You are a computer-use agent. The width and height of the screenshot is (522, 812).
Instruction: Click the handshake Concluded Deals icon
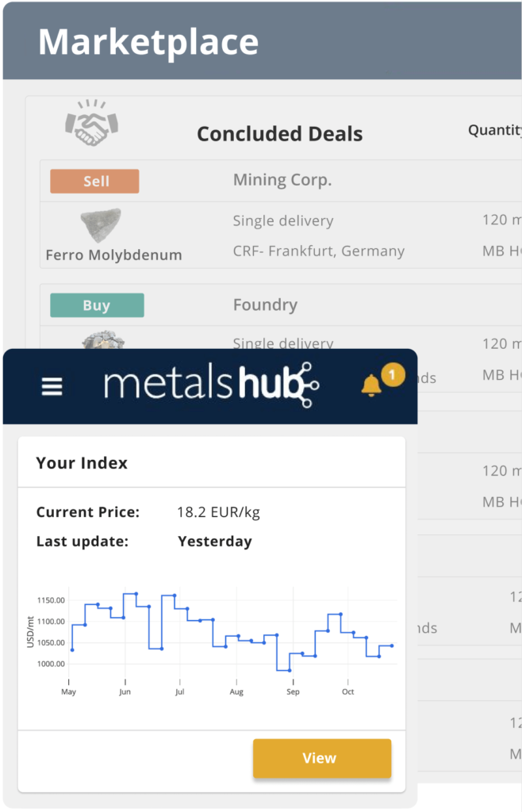coord(92,123)
